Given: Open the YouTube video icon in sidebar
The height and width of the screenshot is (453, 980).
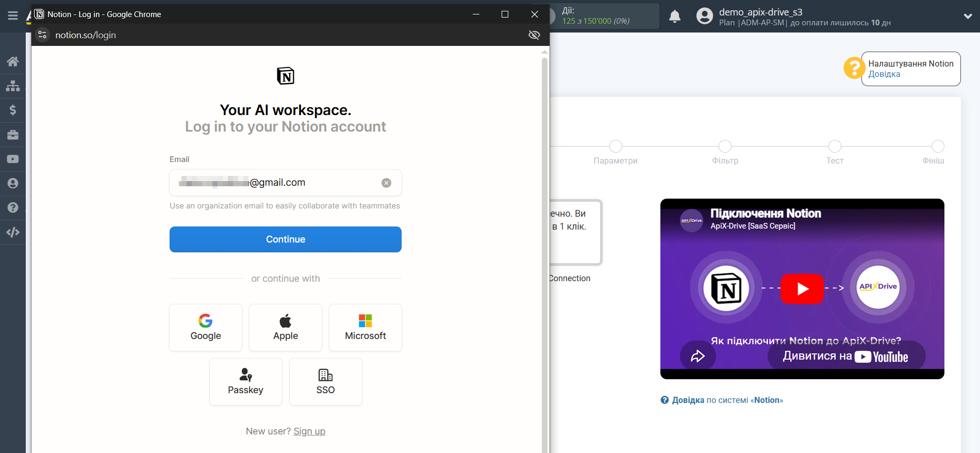Looking at the screenshot, I should pos(13,159).
